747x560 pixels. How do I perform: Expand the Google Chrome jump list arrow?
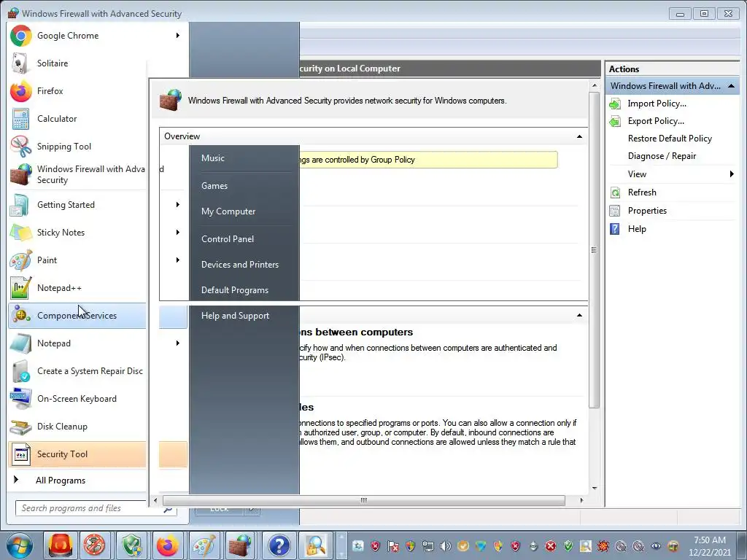click(178, 35)
